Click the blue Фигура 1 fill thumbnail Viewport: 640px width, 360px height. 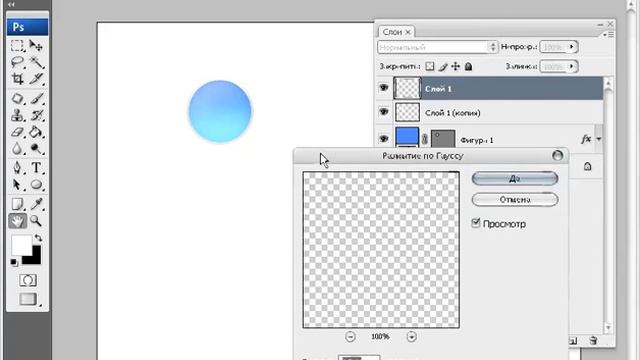(x=407, y=137)
